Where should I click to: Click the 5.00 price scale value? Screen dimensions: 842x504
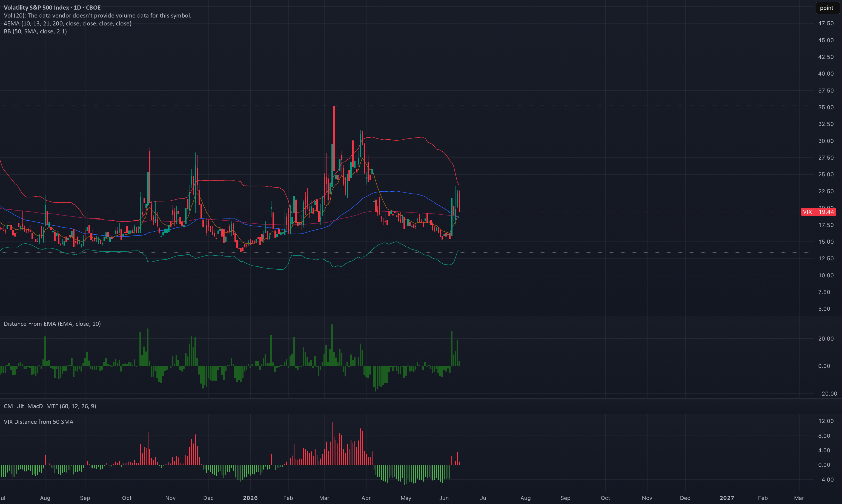point(824,309)
